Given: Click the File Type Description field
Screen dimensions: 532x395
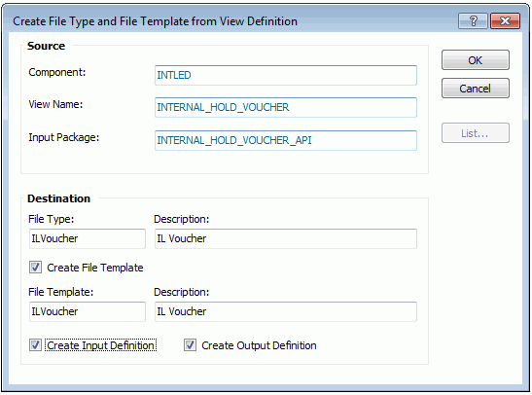Looking at the screenshot, I should 286,238.
